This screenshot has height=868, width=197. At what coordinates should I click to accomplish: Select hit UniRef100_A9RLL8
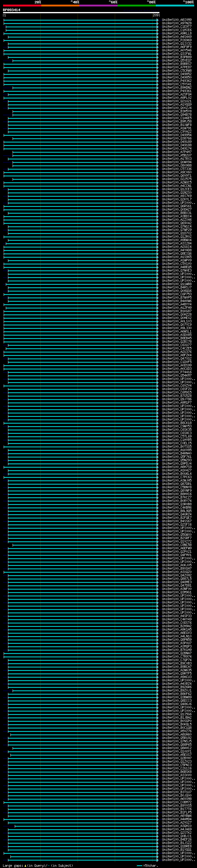click(x=177, y=33)
